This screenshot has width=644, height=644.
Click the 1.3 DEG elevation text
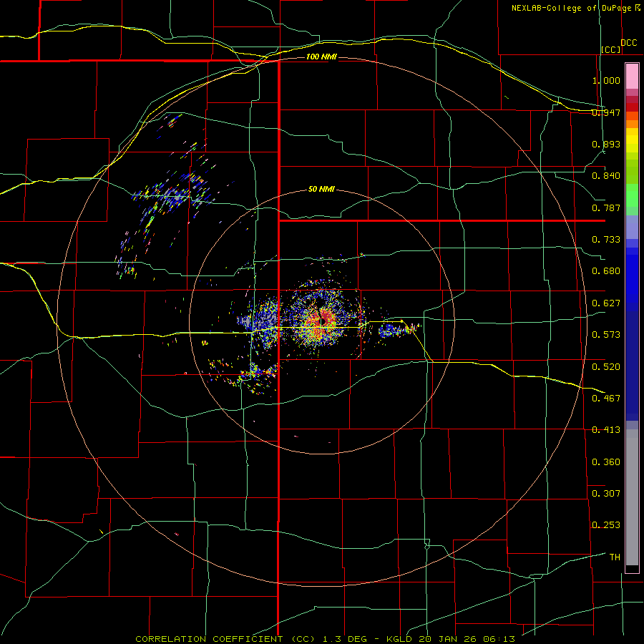[x=345, y=639]
